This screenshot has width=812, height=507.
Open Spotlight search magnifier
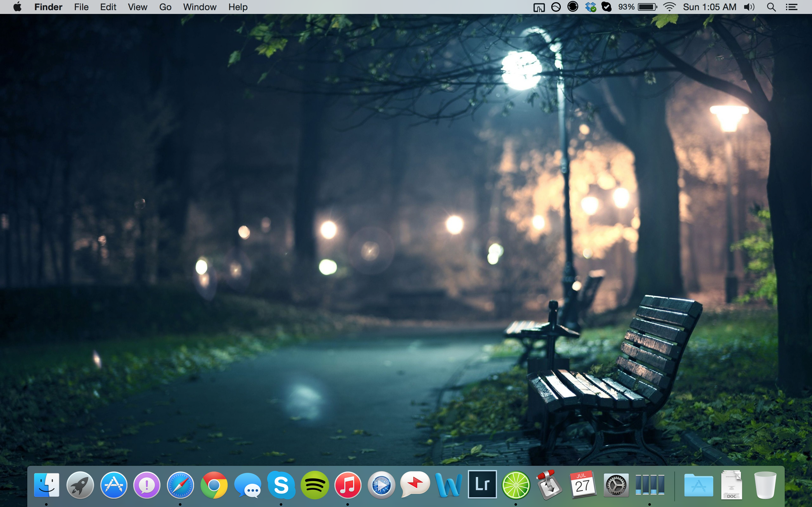point(771,7)
